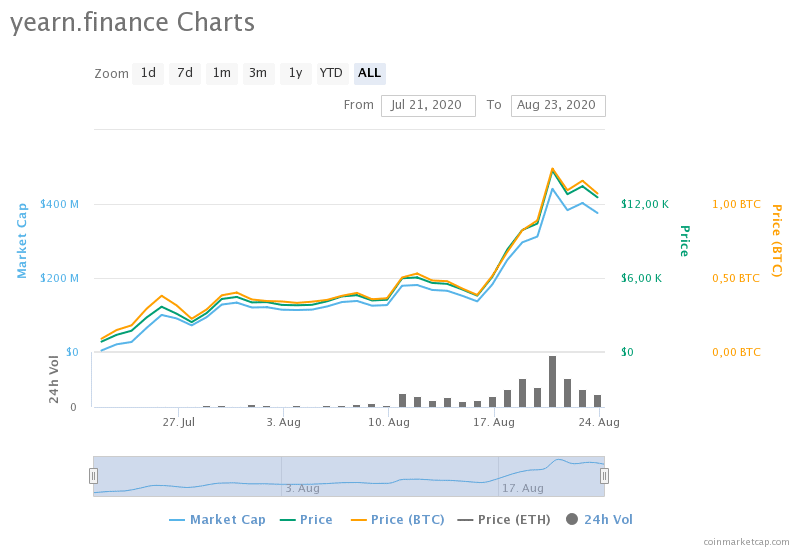Select the 3m zoom option
Screen dimensions: 800x550
click(258, 73)
